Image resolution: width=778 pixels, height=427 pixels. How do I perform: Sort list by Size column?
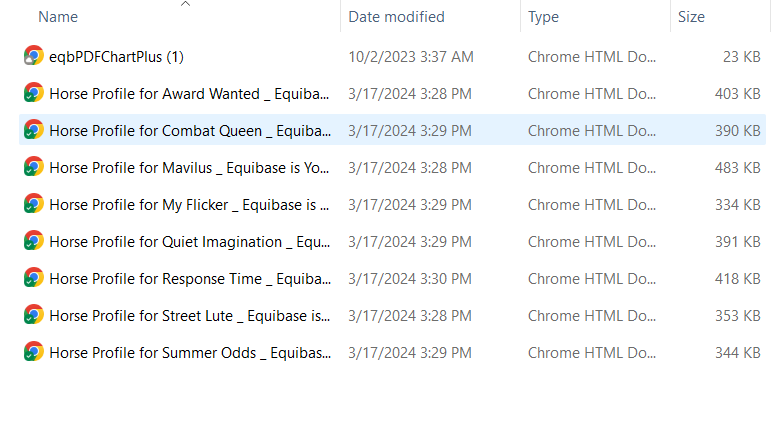[x=691, y=17]
